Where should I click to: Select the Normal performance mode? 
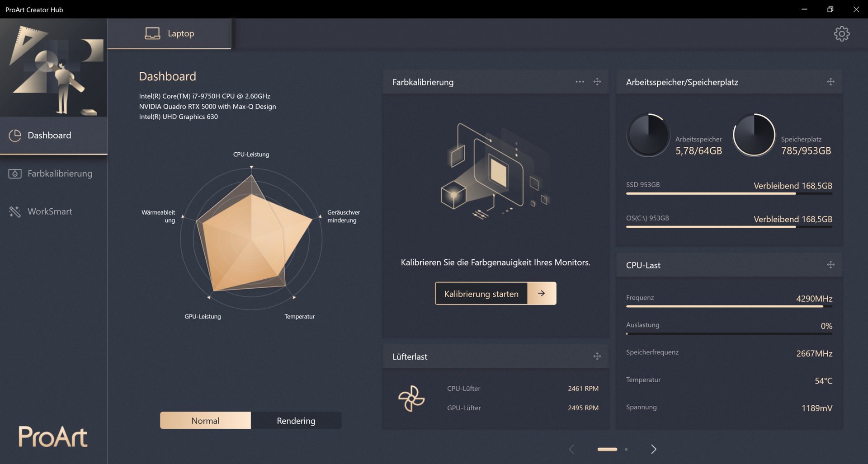(205, 421)
